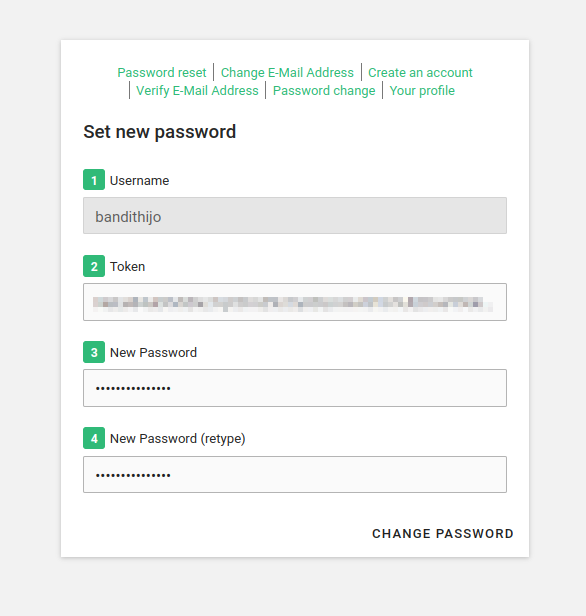586x616 pixels.
Task: Click the Token label text
Action: [128, 267]
